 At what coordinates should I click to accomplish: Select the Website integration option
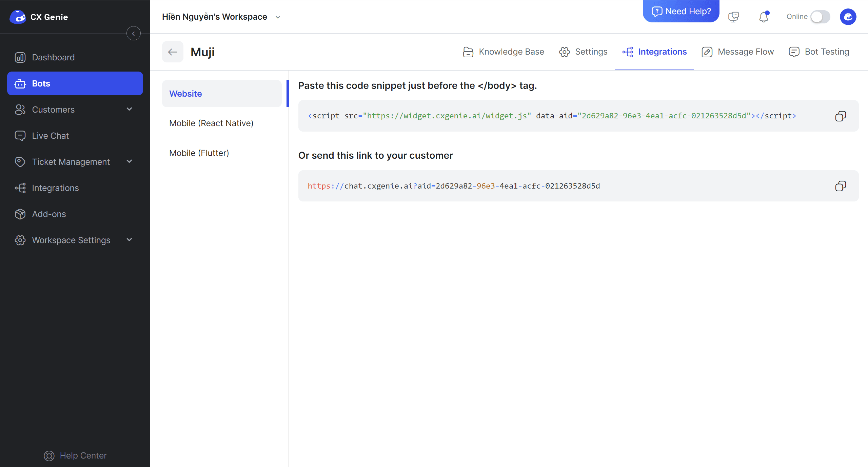click(222, 94)
